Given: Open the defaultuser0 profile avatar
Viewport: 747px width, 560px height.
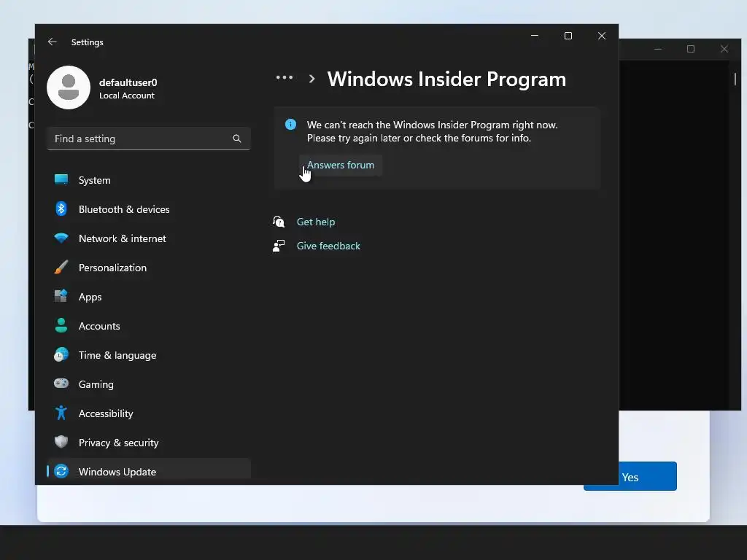Looking at the screenshot, I should [x=69, y=87].
